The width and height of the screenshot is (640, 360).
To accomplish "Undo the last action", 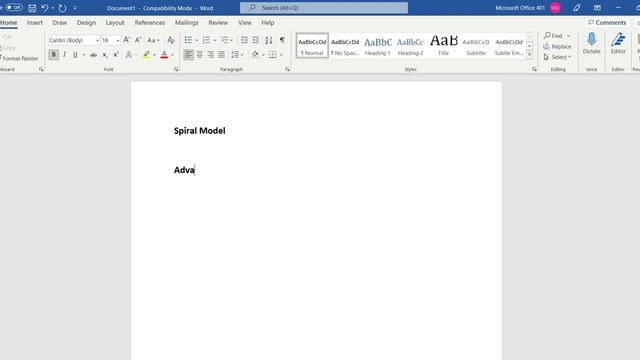I will pyautogui.click(x=44, y=8).
